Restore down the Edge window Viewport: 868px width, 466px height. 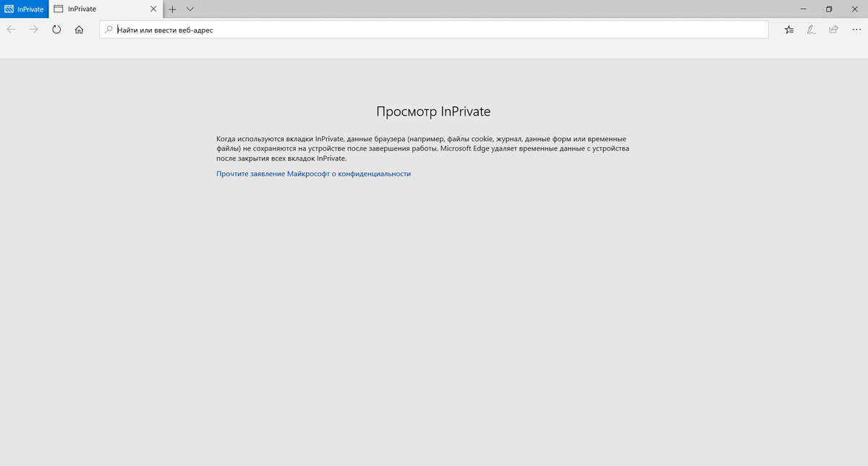[x=829, y=9]
